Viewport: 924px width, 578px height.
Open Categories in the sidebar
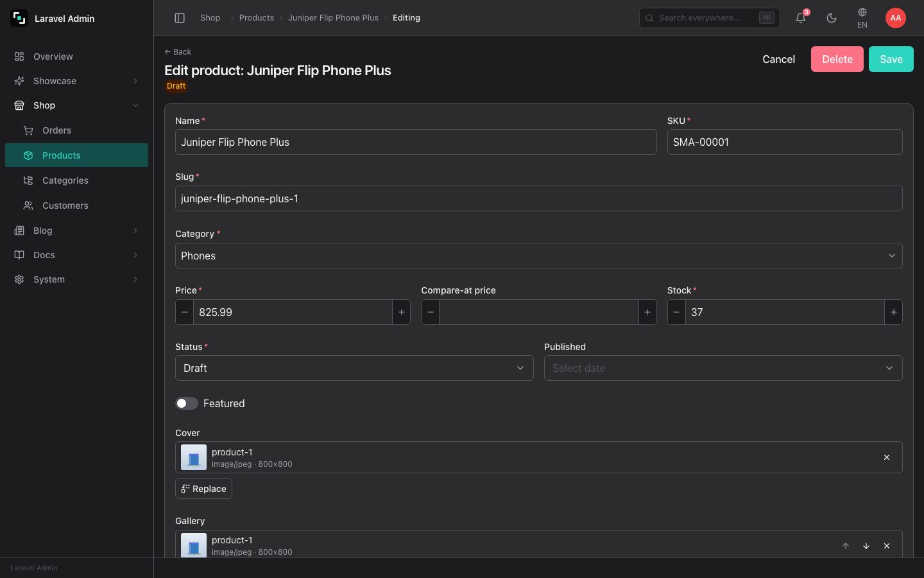point(77,180)
